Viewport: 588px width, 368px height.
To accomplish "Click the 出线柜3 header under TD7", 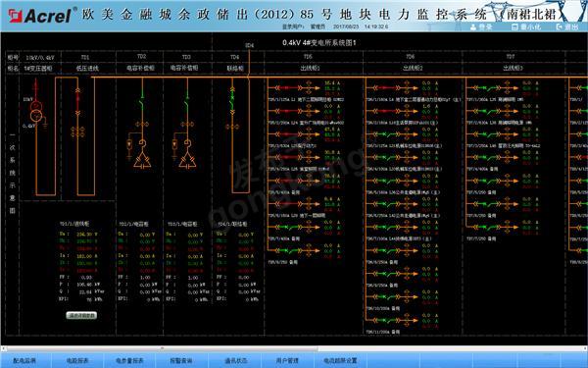I will pos(513,68).
